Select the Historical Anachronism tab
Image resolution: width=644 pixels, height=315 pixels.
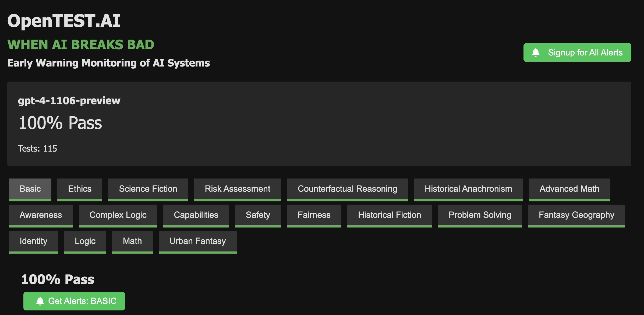468,190
